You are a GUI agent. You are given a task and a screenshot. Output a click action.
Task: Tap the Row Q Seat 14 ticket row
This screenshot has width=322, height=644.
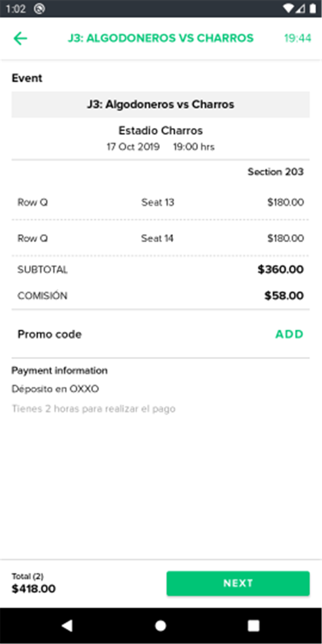click(x=161, y=238)
